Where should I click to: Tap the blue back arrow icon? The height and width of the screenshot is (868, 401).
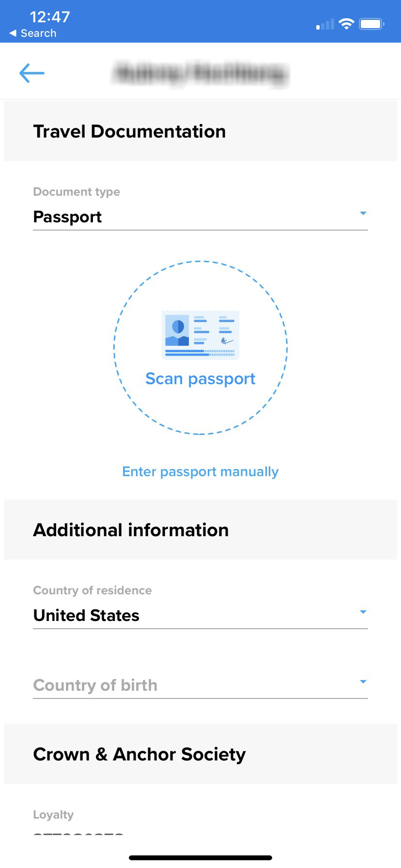(32, 73)
